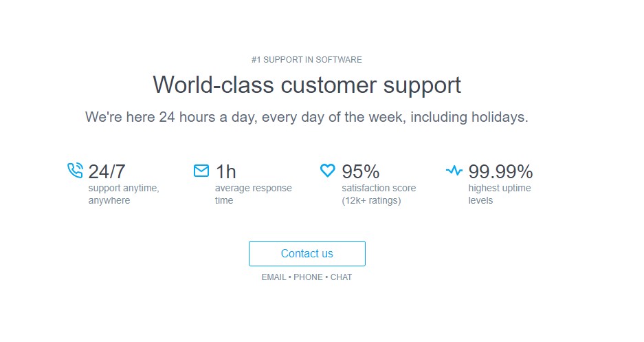Image resolution: width=644 pixels, height=342 pixels.
Task: Click 'average response time' description
Action: pyautogui.click(x=254, y=195)
